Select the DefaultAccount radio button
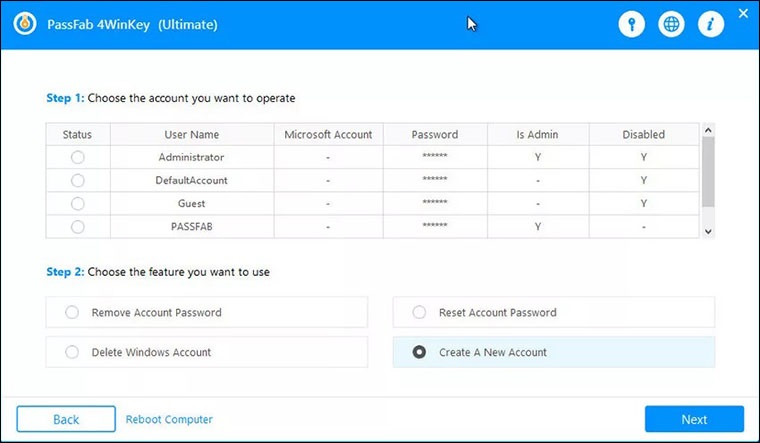This screenshot has width=760, height=443. [x=78, y=180]
